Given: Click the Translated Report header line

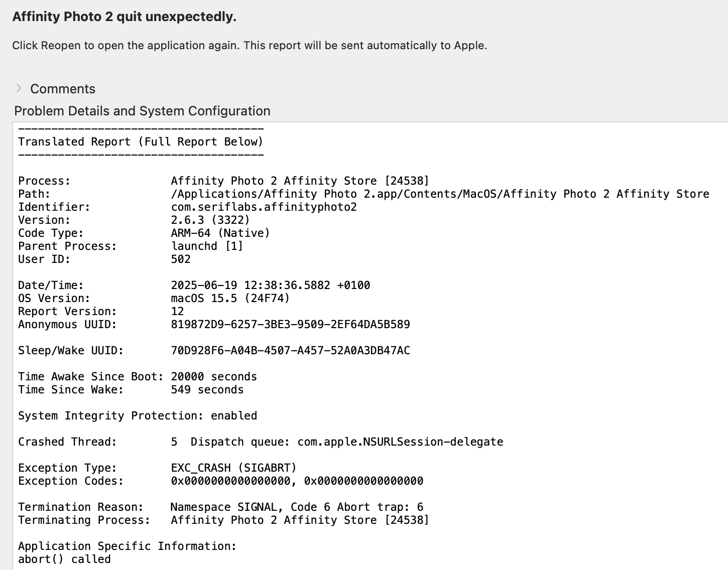Looking at the screenshot, I should pos(141,141).
